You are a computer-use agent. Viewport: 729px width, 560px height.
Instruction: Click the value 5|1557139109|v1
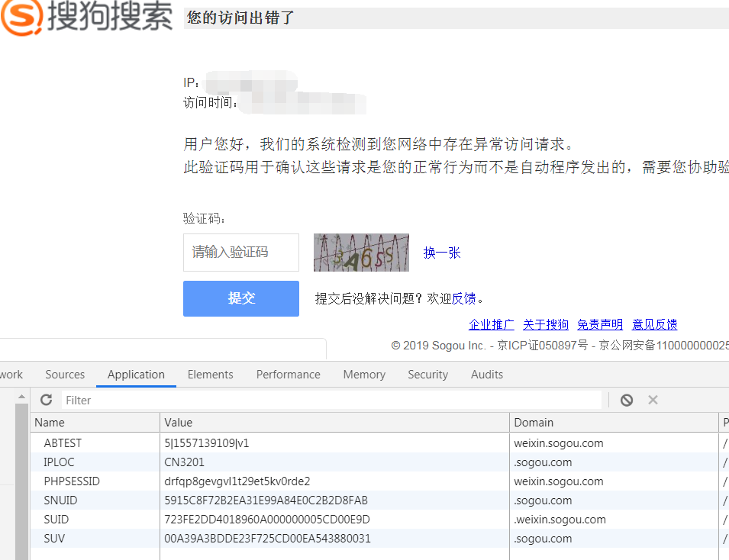pos(206,443)
